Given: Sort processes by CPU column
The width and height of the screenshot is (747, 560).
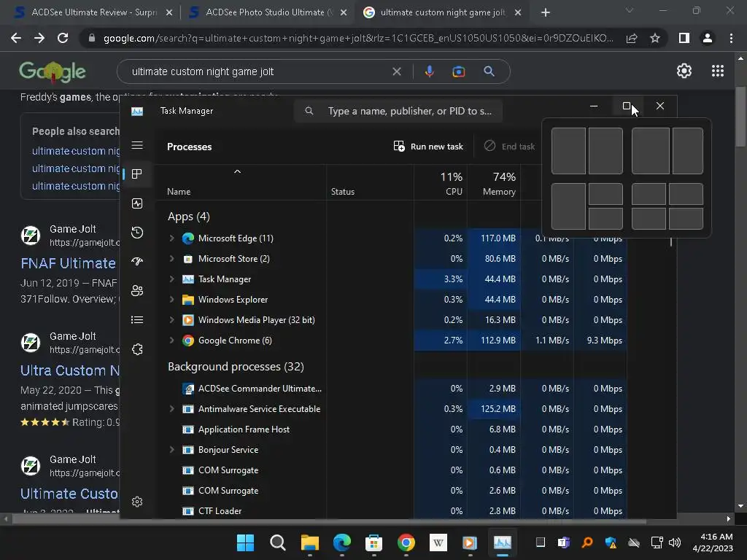Looking at the screenshot, I should point(441,184).
